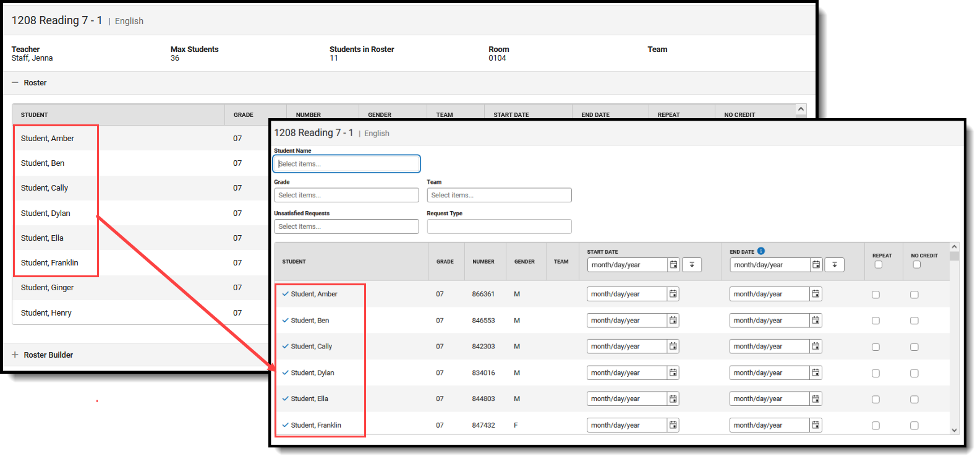Toggle No Credit header checkbox for all
This screenshot has height=461, width=980.
point(917,265)
